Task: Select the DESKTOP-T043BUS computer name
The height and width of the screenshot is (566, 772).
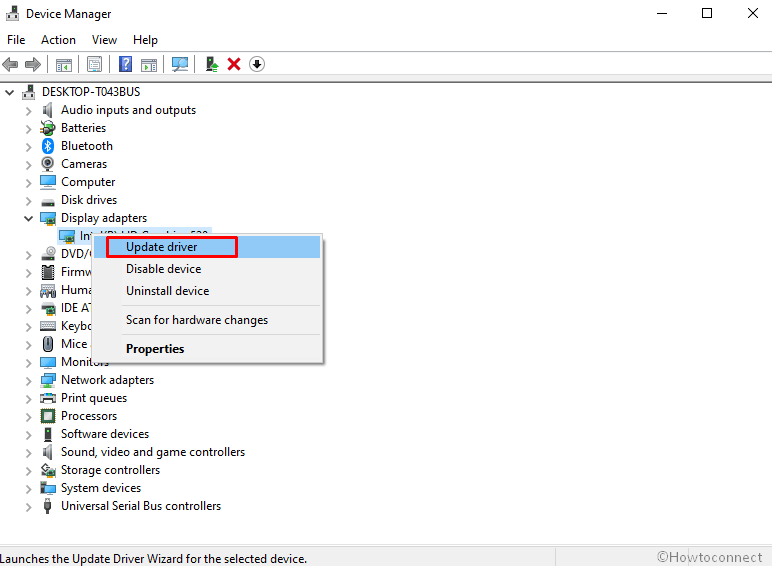Action: coord(91,92)
